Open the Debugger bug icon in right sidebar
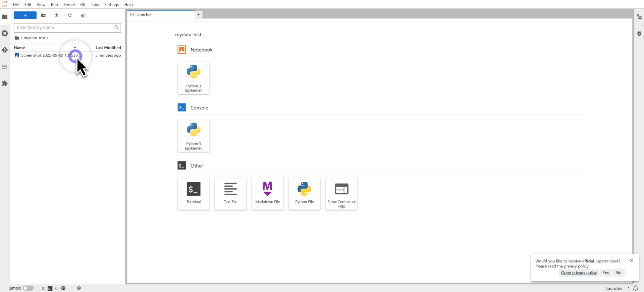Viewport: 644px width, 292px height. coord(639,34)
